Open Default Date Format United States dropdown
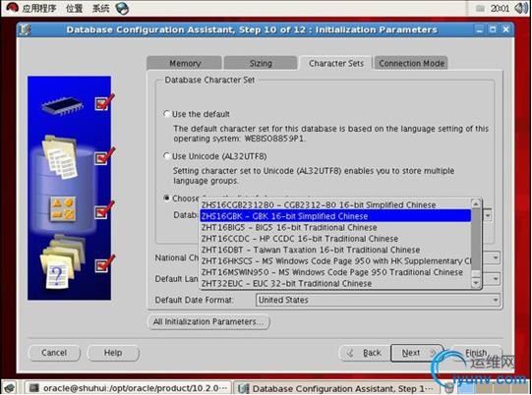This screenshot has width=532, height=395. [x=378, y=300]
